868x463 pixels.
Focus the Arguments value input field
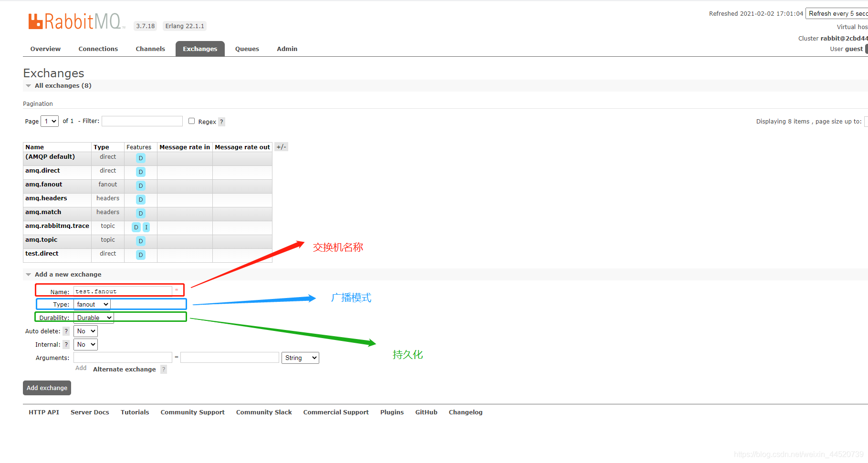230,358
